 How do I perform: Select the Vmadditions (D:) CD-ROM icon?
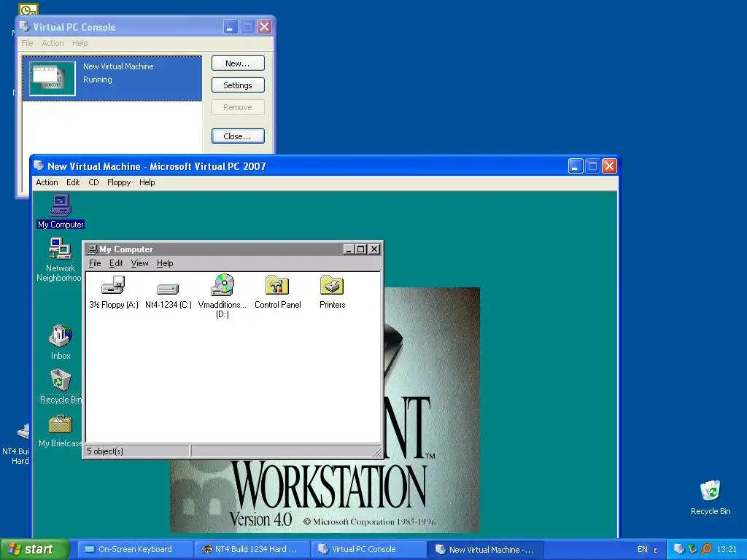coord(222,285)
